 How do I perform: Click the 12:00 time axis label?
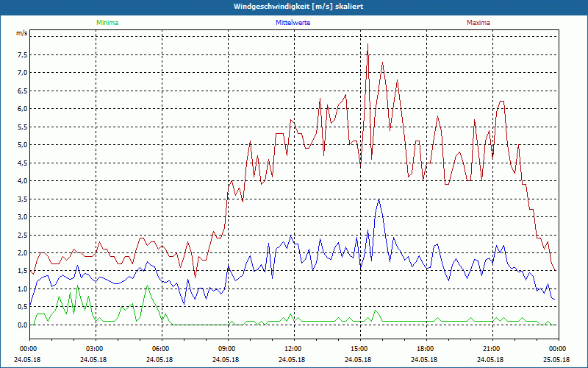coord(294,349)
